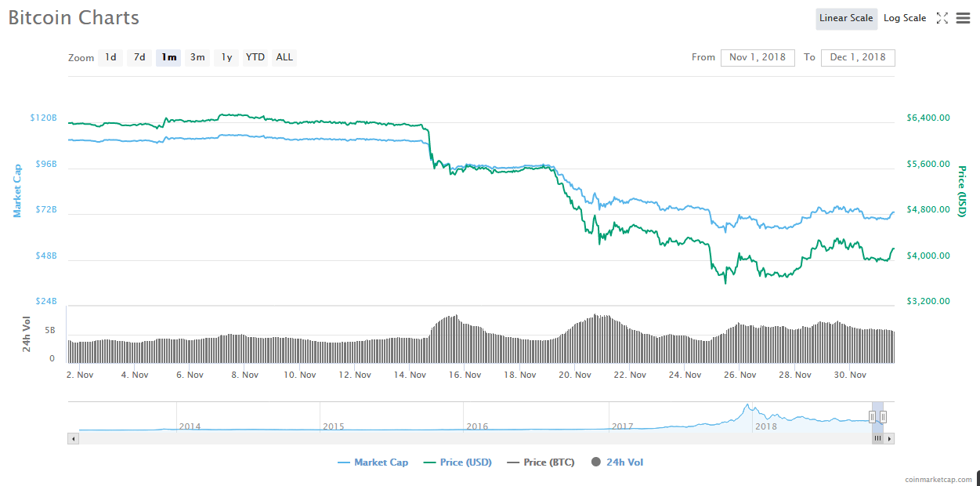Click the 2. Nov date label
This screenshot has height=486, width=980.
[80, 375]
